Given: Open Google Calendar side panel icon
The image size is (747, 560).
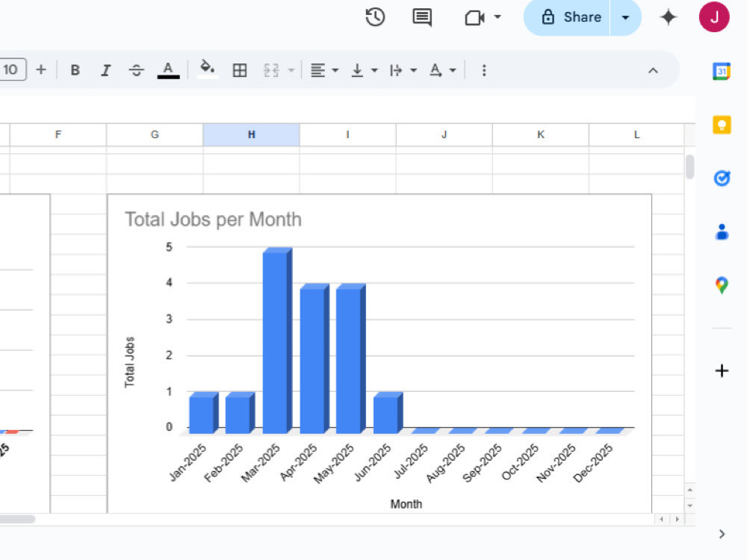Looking at the screenshot, I should (x=722, y=72).
